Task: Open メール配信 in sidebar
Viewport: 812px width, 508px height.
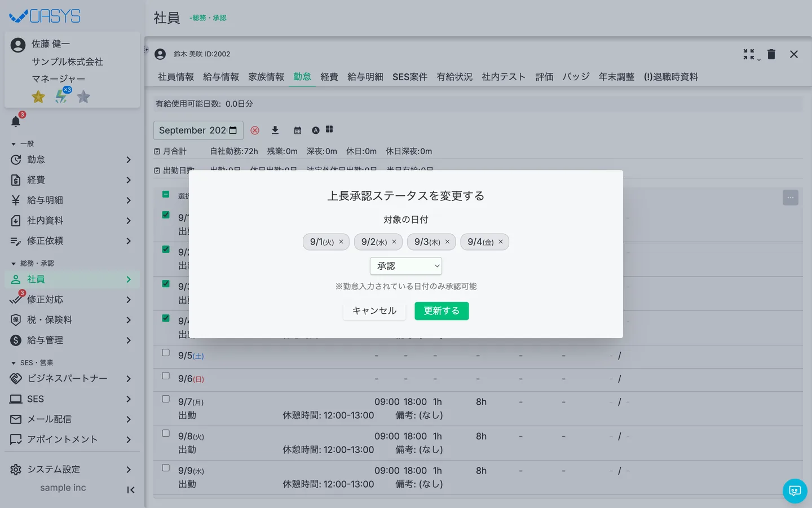Action: click(72, 419)
